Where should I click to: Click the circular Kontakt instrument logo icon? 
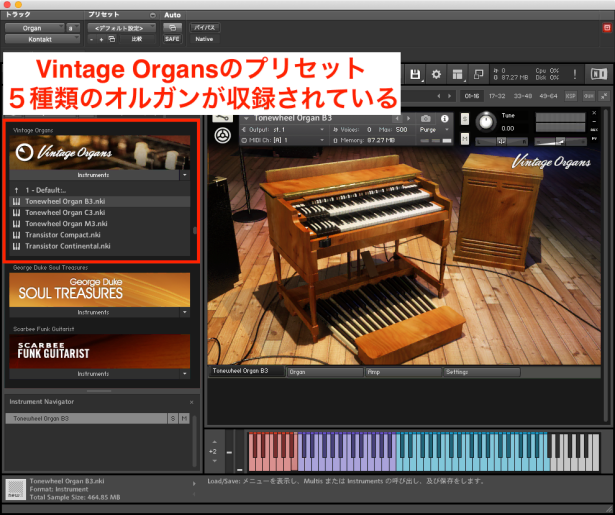click(222, 136)
